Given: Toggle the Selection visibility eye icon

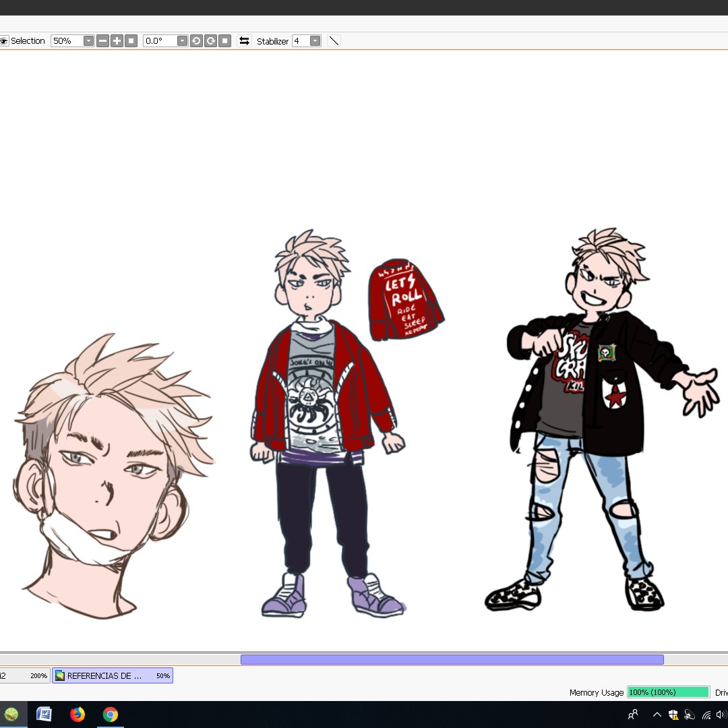Looking at the screenshot, I should (x=4, y=41).
